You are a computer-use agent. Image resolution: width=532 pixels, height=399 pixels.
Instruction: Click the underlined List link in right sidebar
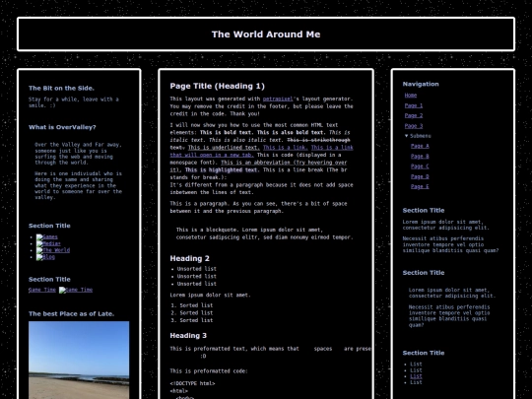tap(416, 376)
